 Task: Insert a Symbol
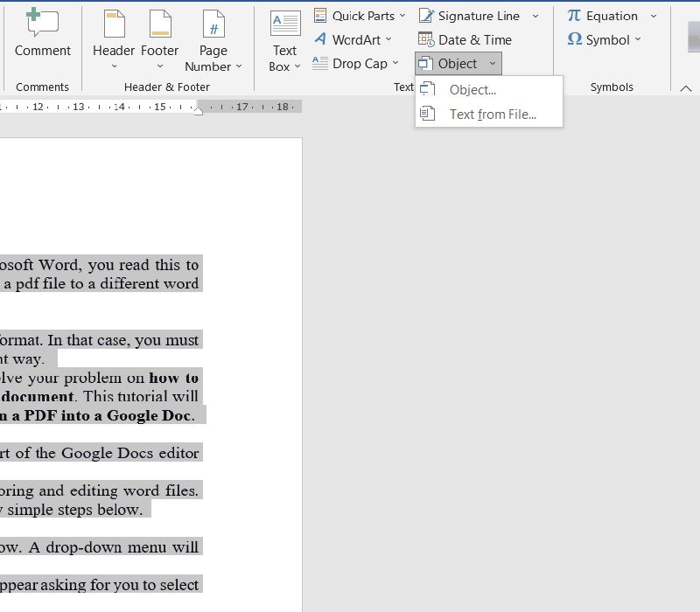coord(605,39)
